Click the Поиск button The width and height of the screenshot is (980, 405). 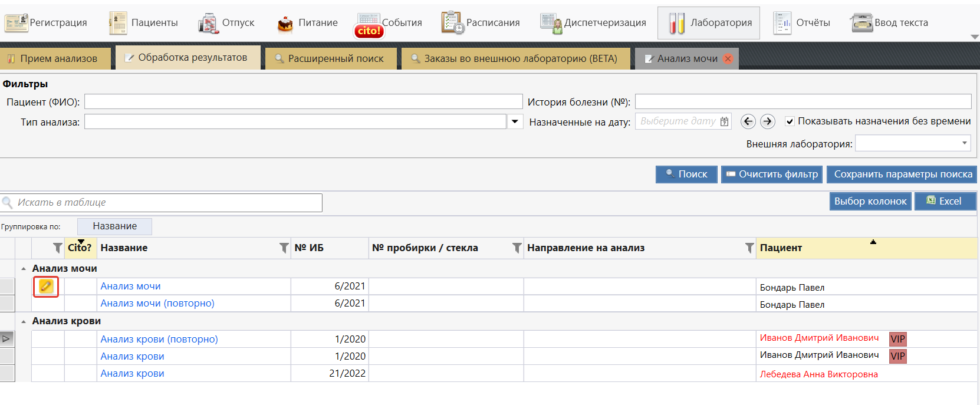coord(686,174)
